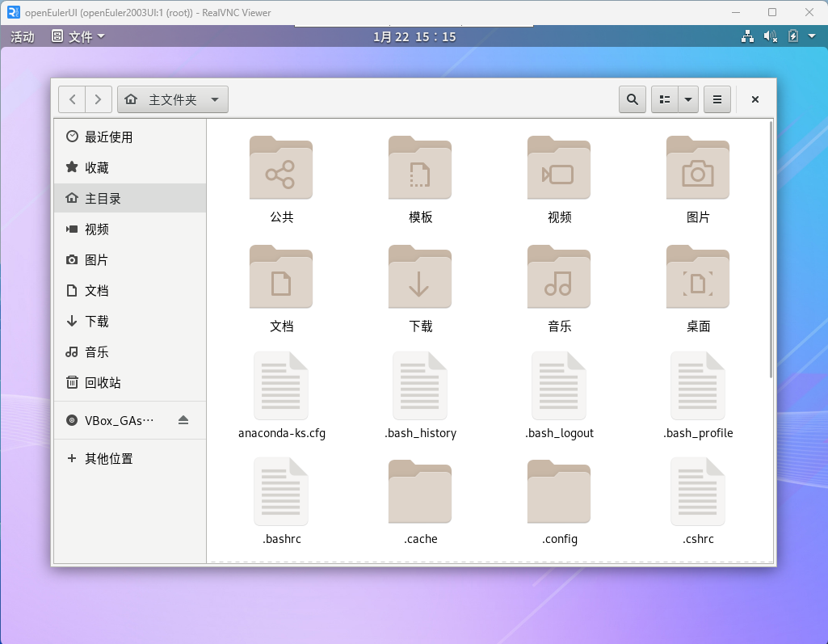The image size is (828, 644).
Task: Open view options dropdown arrow
Action: (x=688, y=99)
